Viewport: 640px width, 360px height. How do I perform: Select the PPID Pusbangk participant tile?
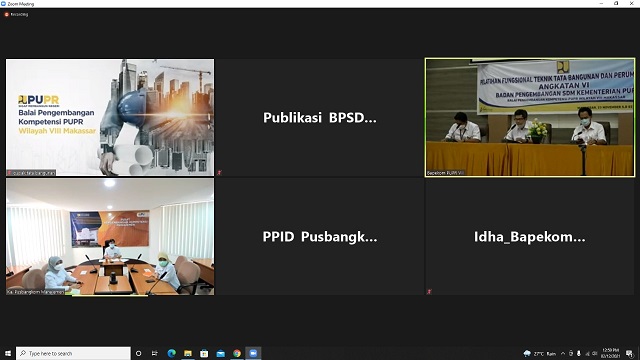pyautogui.click(x=320, y=236)
